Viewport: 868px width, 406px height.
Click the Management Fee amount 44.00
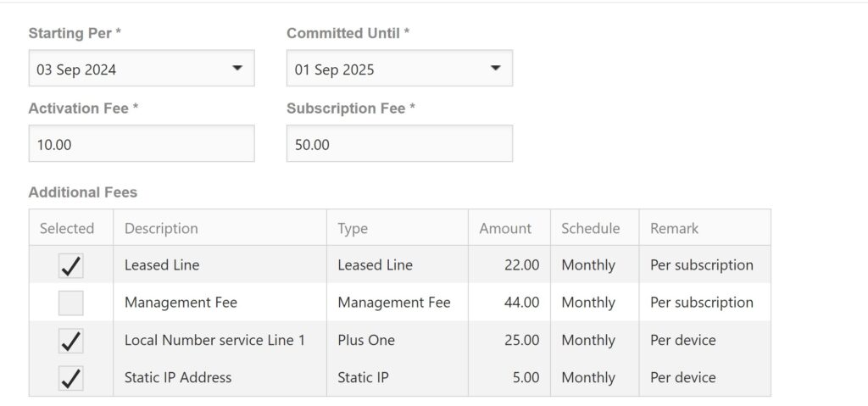tap(521, 303)
